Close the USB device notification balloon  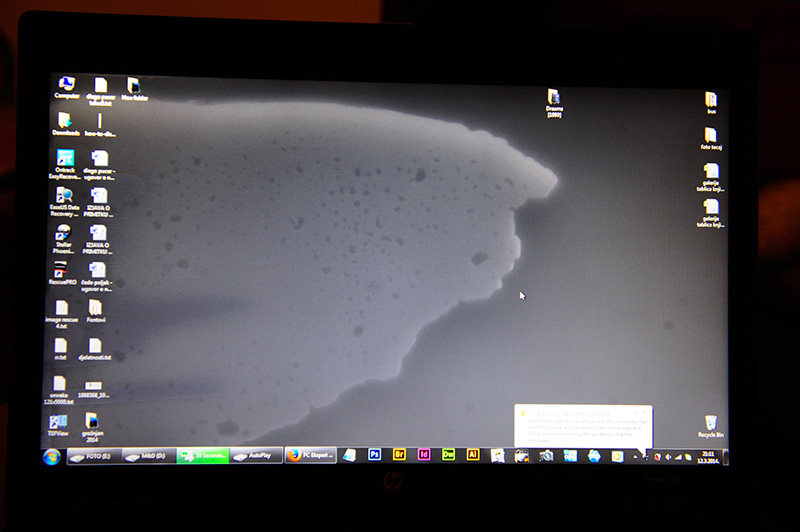point(644,412)
